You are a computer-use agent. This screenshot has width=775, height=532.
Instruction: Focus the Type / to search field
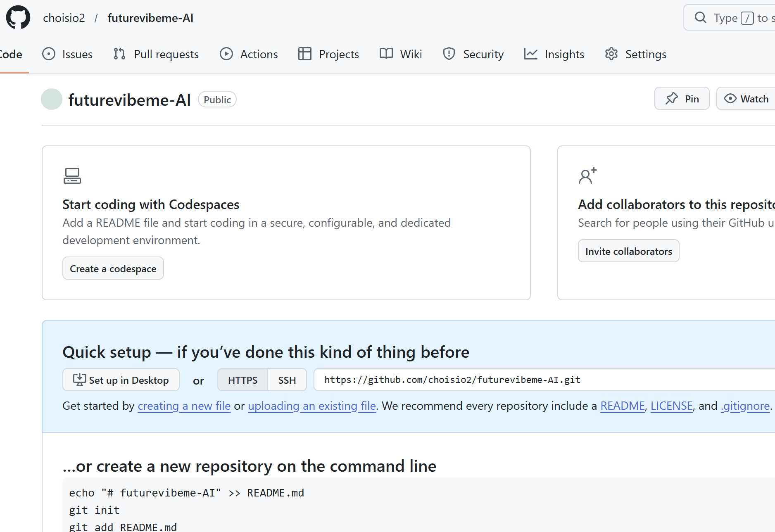730,17
